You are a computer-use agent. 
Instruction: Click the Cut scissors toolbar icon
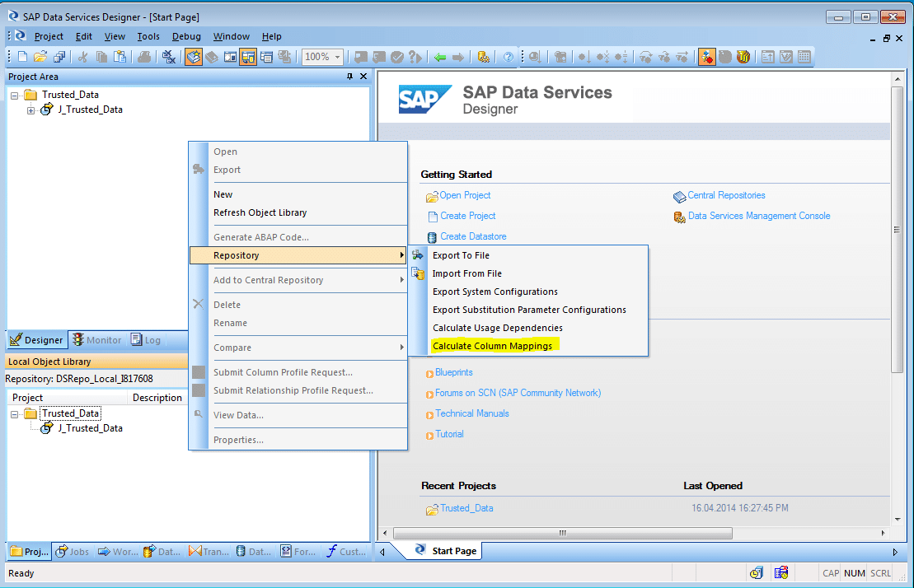tap(82, 57)
